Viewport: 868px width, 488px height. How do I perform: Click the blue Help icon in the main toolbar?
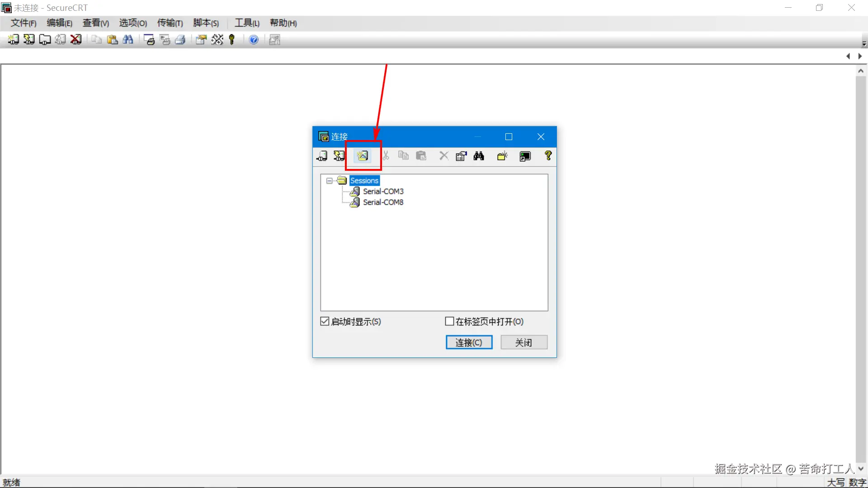254,40
